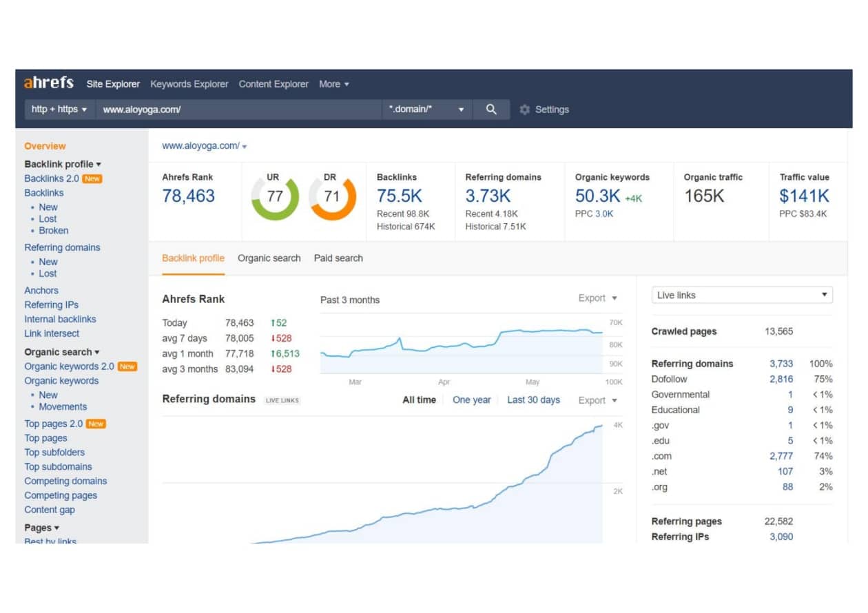Viewport: 868px width, 613px height.
Task: Open the Settings gear icon
Action: (x=525, y=110)
